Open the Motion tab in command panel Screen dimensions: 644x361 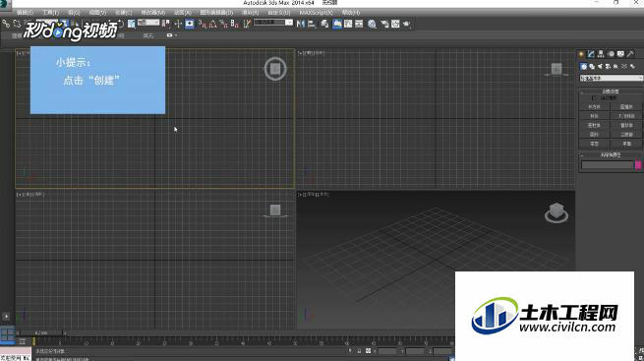point(611,54)
